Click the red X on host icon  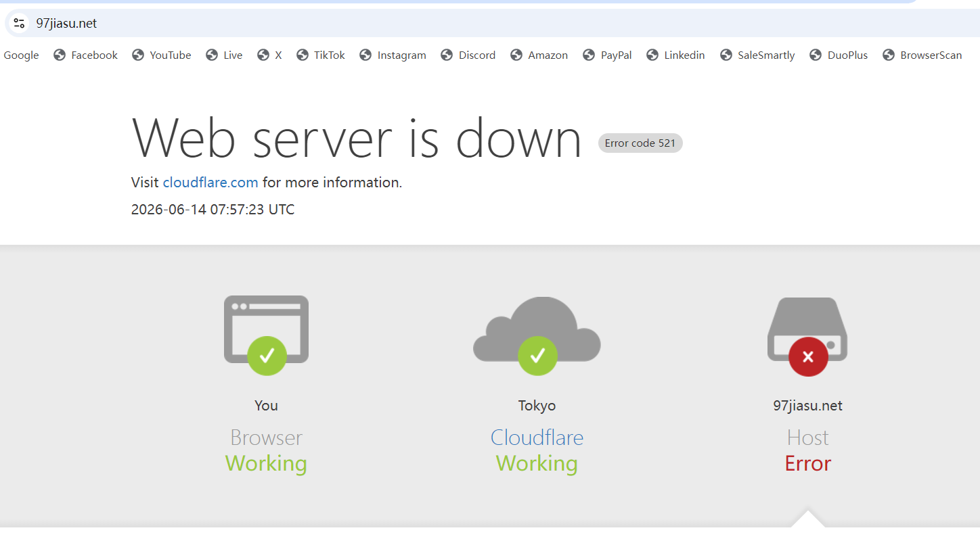pyautogui.click(x=808, y=356)
